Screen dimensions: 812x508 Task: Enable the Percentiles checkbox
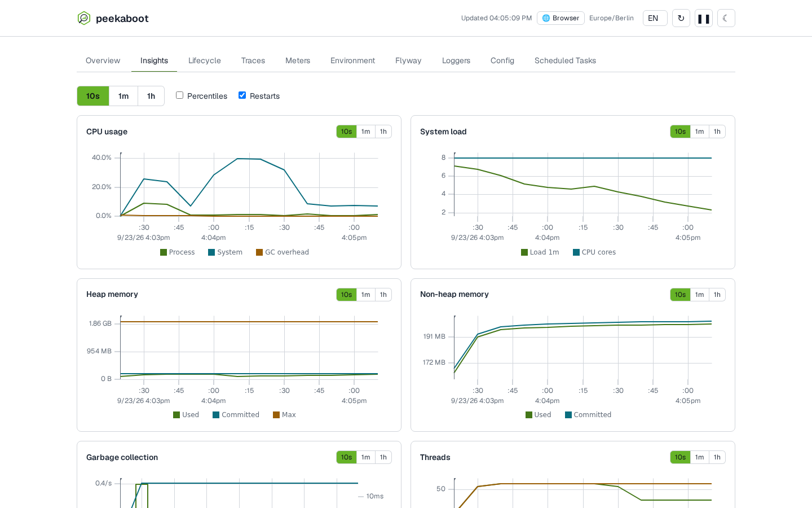[179, 95]
